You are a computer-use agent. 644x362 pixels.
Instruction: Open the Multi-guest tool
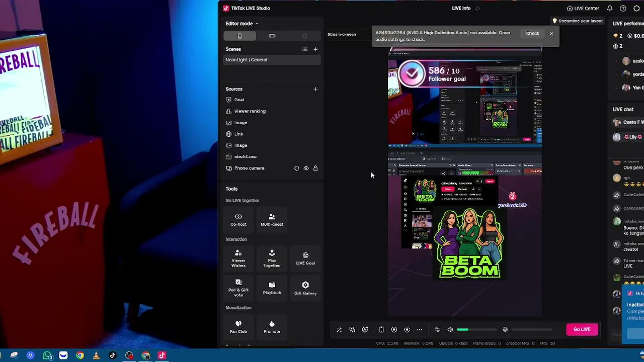[272, 219]
